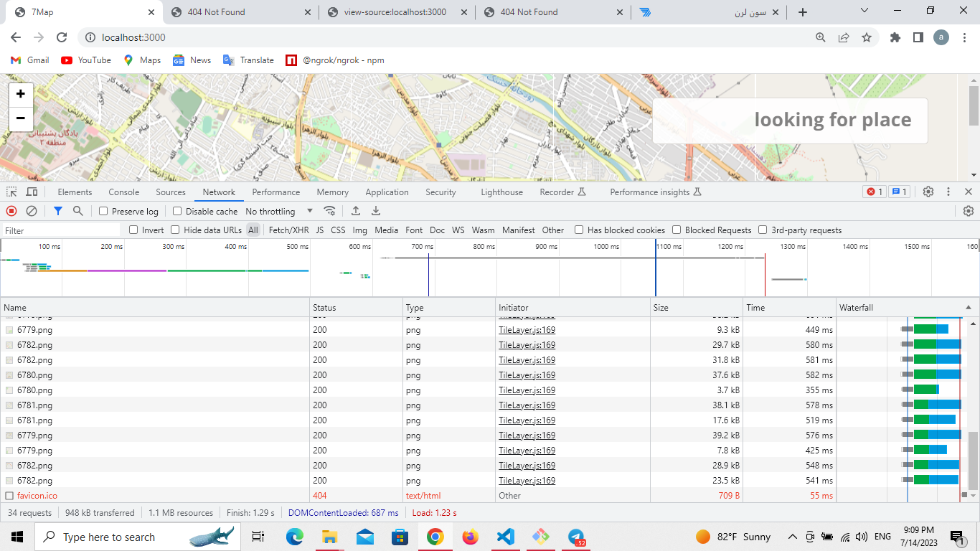Screen dimensions: 980x551
Task: Open the Chrome tab search chevron
Action: [x=864, y=11]
